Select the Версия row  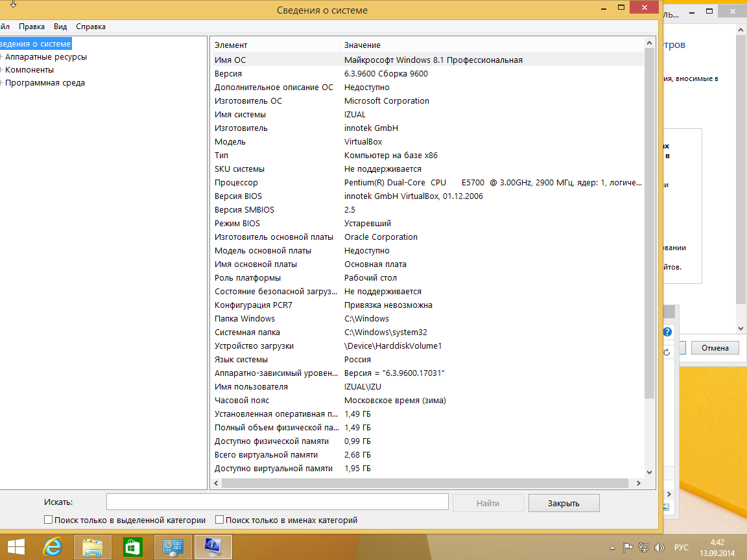pyautogui.click(x=427, y=74)
